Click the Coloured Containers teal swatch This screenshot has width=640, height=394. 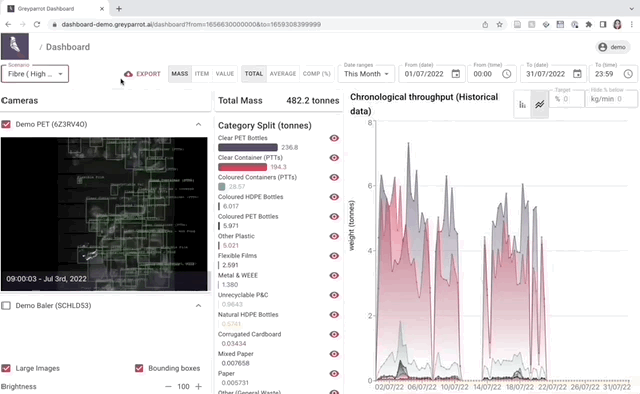coord(222,187)
